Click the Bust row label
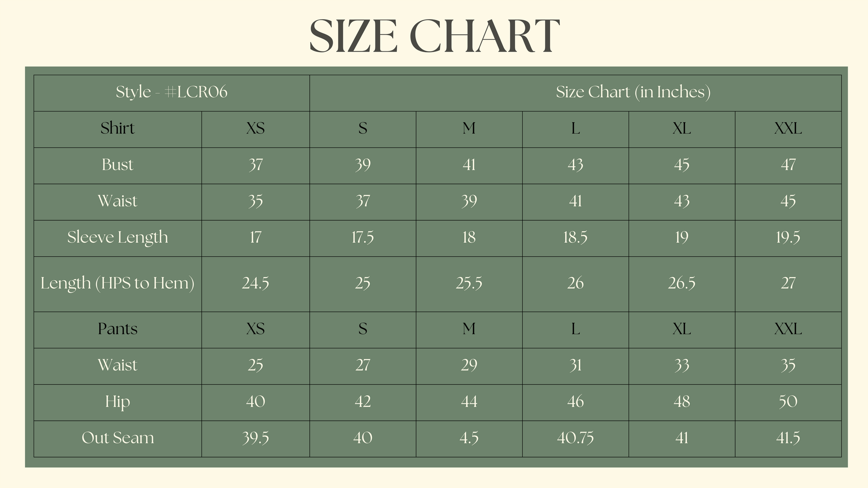Viewport: 868px width, 488px height. click(x=118, y=165)
